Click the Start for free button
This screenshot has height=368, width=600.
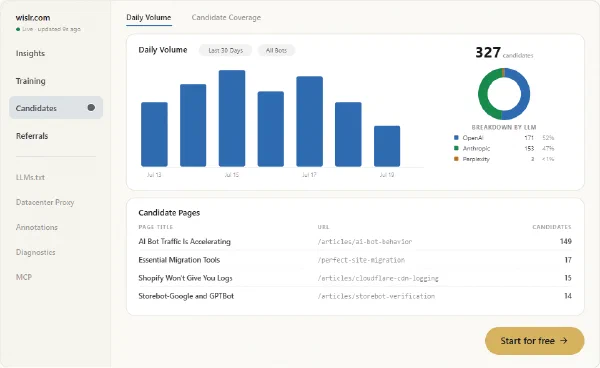pos(535,341)
